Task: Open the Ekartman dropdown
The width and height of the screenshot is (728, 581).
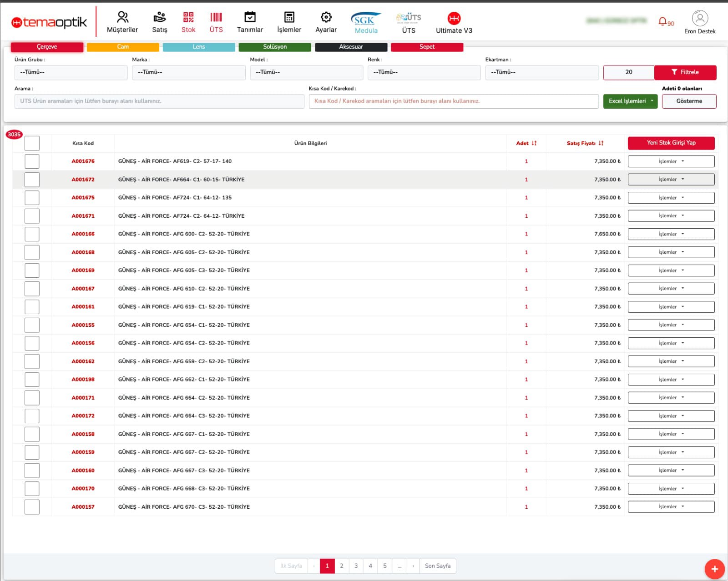Action: click(x=542, y=73)
